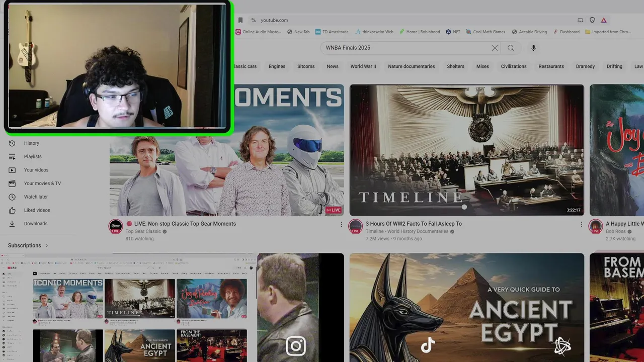Select the World War II chip
The height and width of the screenshot is (362, 644).
(x=363, y=66)
